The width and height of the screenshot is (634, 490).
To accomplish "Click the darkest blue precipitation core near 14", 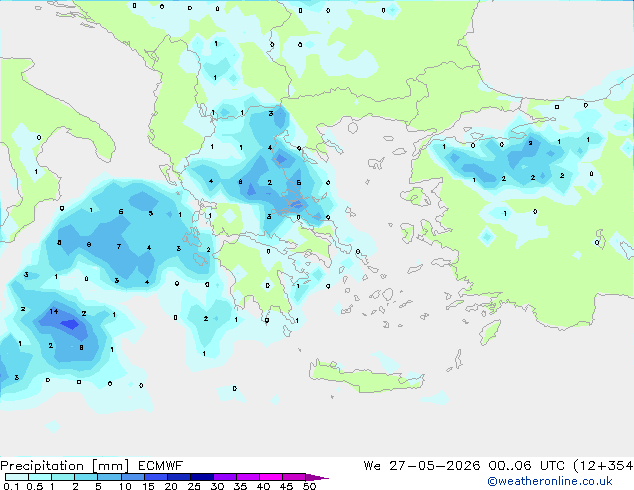I will pyautogui.click(x=70, y=324).
